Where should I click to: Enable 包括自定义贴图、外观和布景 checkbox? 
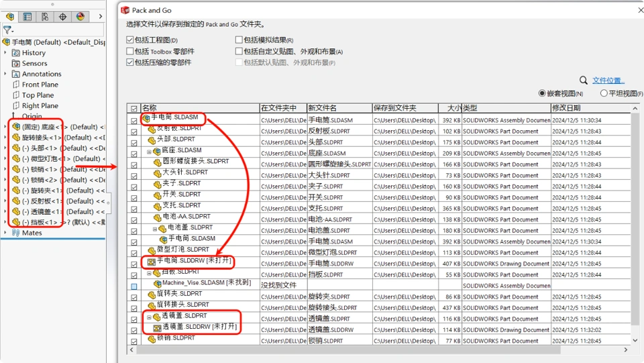[x=239, y=51]
